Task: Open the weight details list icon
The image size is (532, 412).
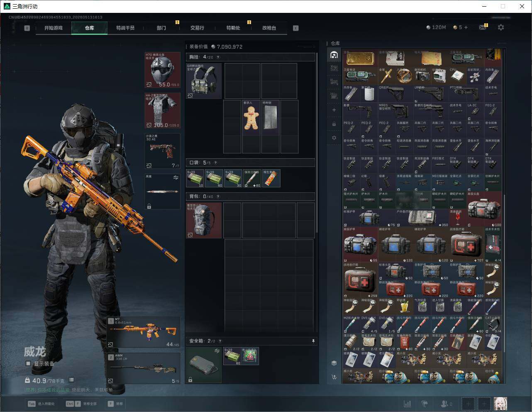Action: (x=71, y=380)
